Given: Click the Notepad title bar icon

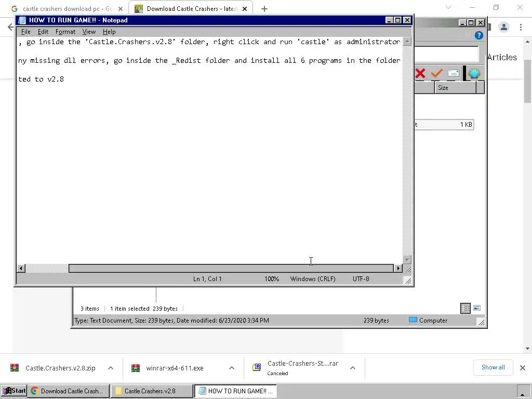Looking at the screenshot, I should pyautogui.click(x=22, y=20).
